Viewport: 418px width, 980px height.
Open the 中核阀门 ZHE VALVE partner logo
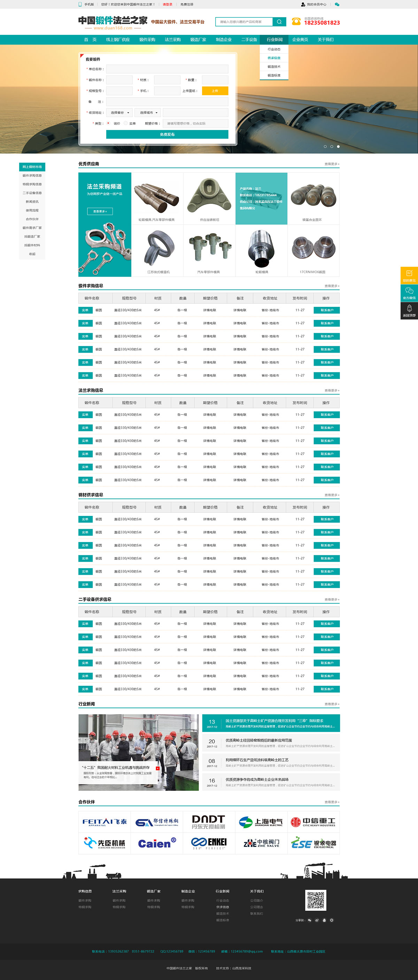click(261, 843)
